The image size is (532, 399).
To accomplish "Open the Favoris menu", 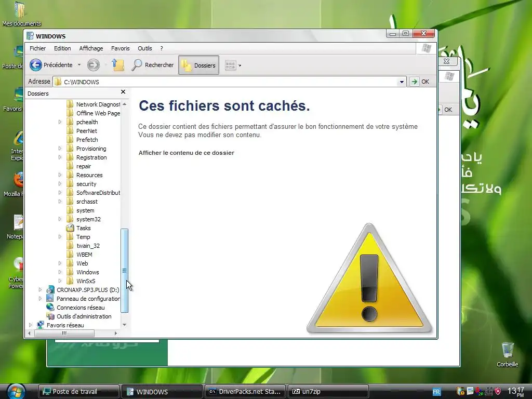I will tap(121, 48).
